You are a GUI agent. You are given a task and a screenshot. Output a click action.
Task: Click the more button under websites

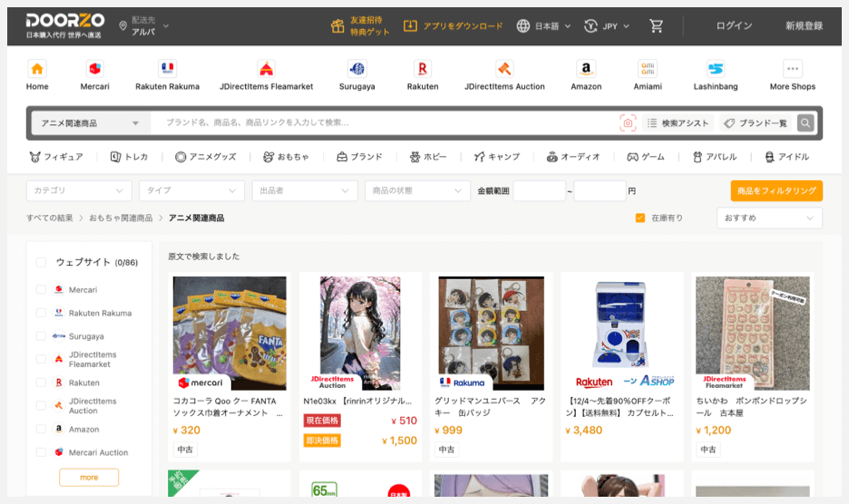(x=89, y=478)
